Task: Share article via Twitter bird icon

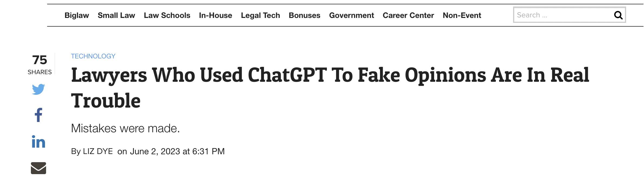Action: pyautogui.click(x=38, y=89)
